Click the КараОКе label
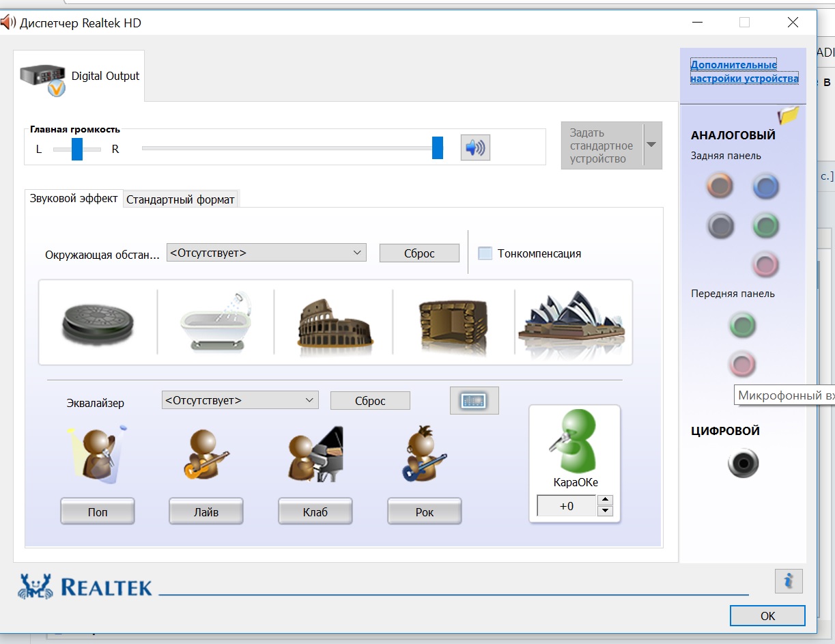The width and height of the screenshot is (835, 644). click(576, 482)
